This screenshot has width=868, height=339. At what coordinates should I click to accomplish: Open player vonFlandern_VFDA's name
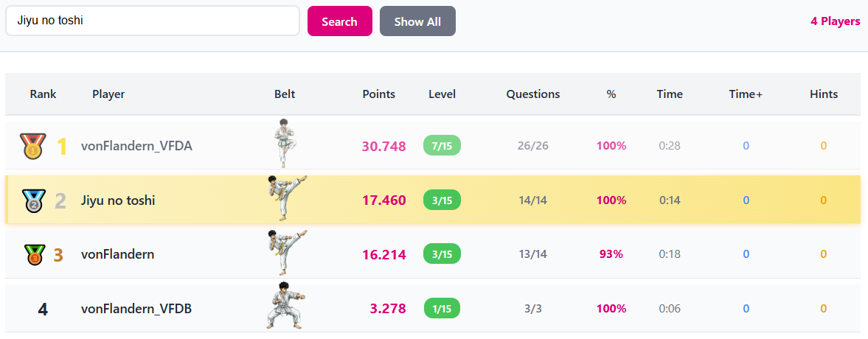tap(136, 146)
